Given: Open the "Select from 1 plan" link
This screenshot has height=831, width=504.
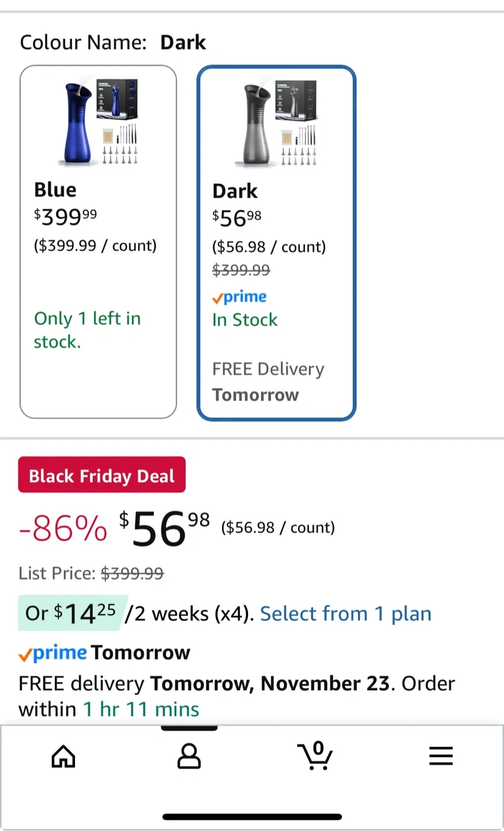Looking at the screenshot, I should [x=345, y=613].
